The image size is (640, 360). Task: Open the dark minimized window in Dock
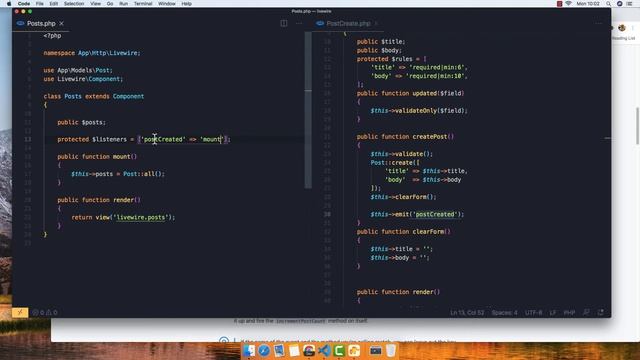click(x=376, y=351)
